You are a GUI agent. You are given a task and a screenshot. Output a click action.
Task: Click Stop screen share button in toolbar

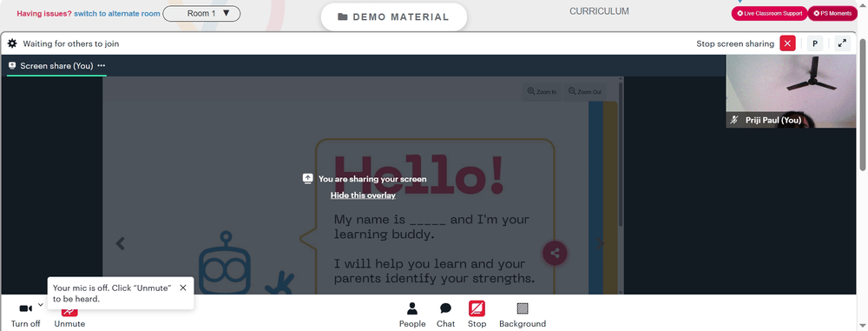tap(477, 314)
